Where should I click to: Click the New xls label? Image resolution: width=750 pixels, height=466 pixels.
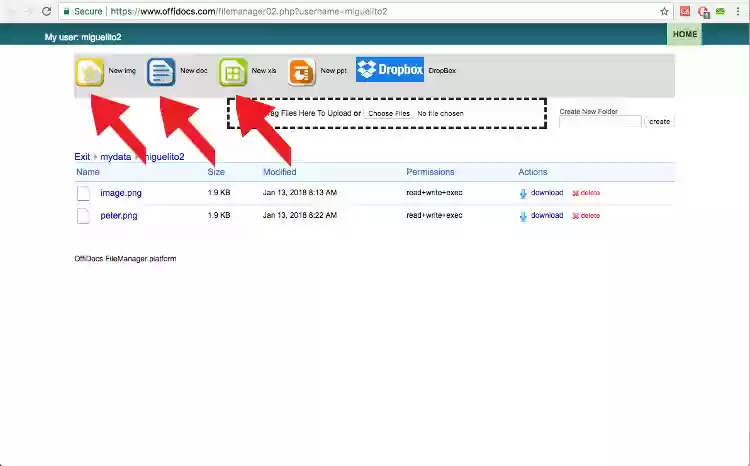[x=264, y=70]
